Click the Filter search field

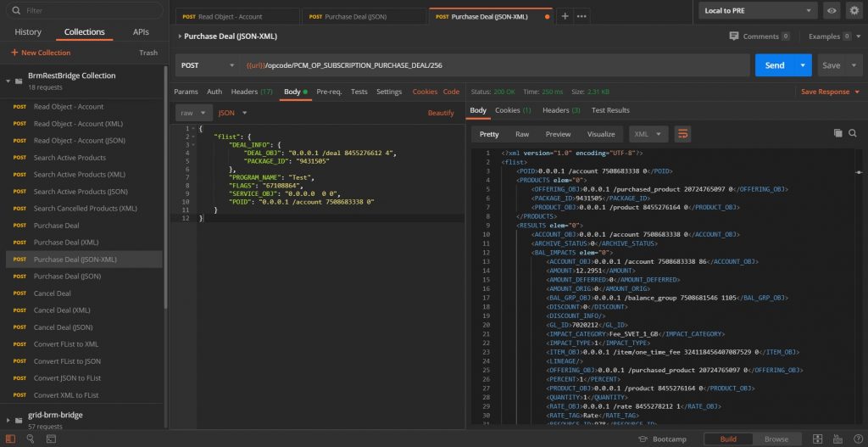[84, 10]
